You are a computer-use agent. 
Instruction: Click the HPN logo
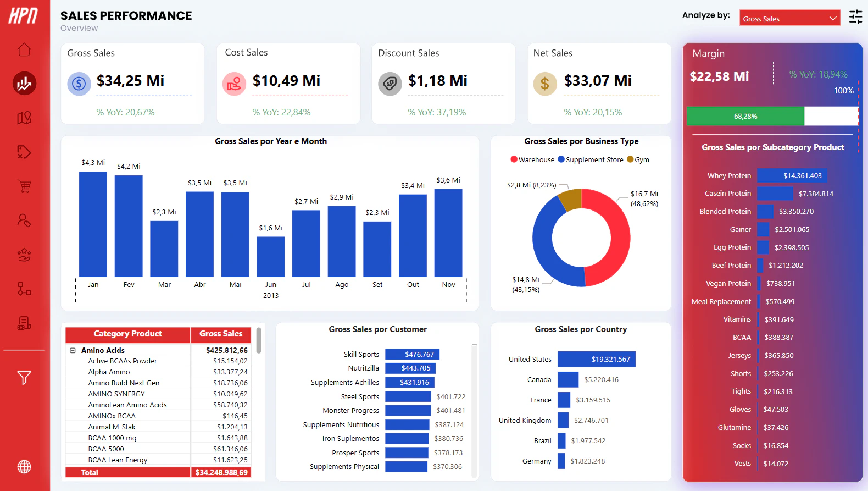(x=23, y=15)
